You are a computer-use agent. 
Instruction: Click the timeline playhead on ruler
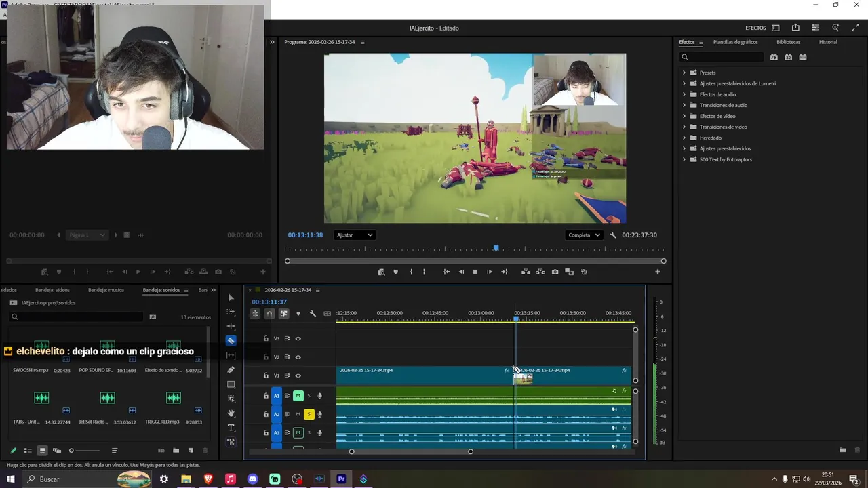pyautogui.click(x=516, y=318)
